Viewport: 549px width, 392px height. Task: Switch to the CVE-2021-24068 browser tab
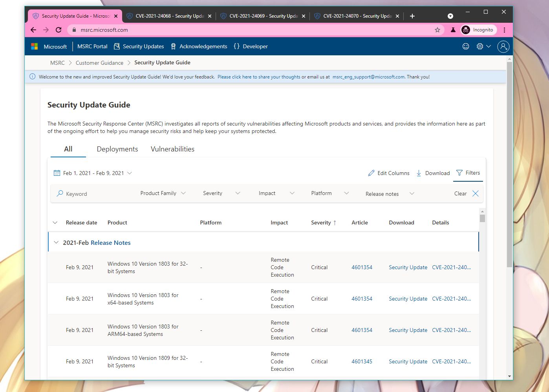click(x=169, y=16)
